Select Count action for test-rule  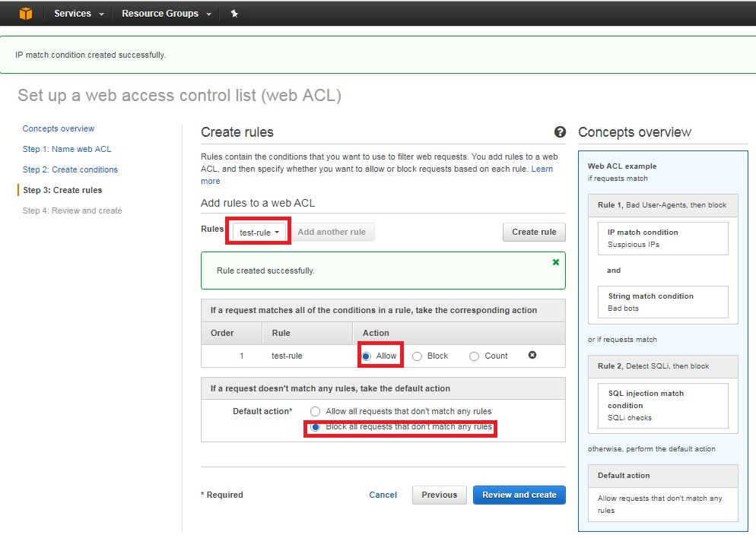coord(474,356)
